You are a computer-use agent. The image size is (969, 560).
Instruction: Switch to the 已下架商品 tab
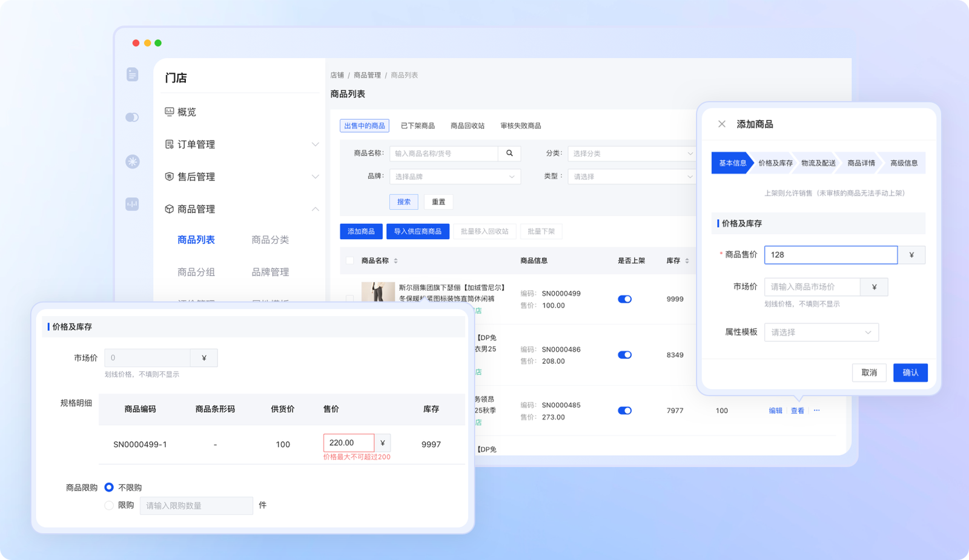tap(417, 126)
